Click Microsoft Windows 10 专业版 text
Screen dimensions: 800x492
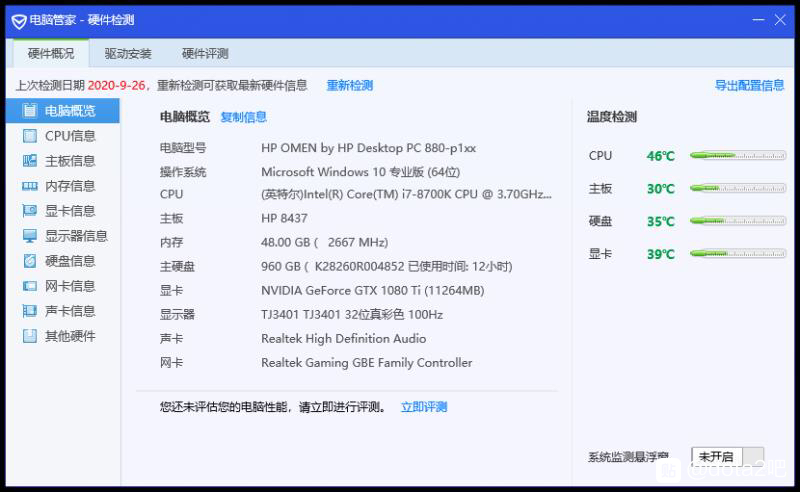tap(360, 172)
